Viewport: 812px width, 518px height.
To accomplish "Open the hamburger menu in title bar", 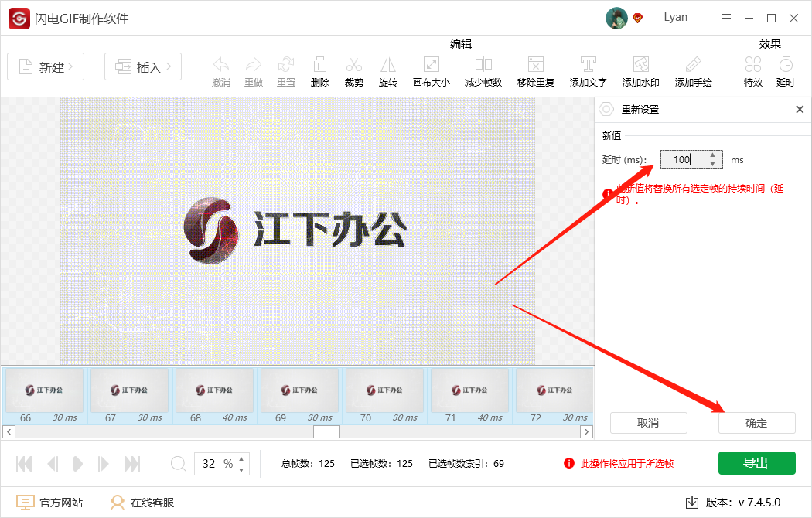I will point(727,18).
